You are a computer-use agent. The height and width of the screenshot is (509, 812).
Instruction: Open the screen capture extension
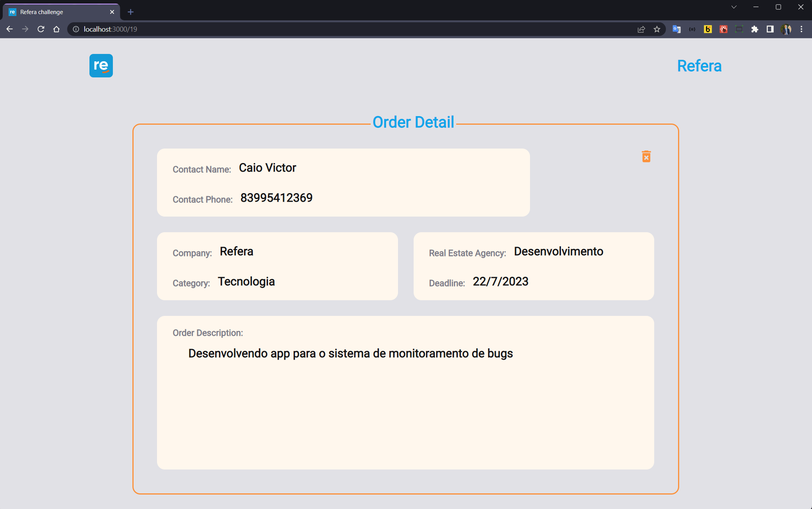coord(739,29)
